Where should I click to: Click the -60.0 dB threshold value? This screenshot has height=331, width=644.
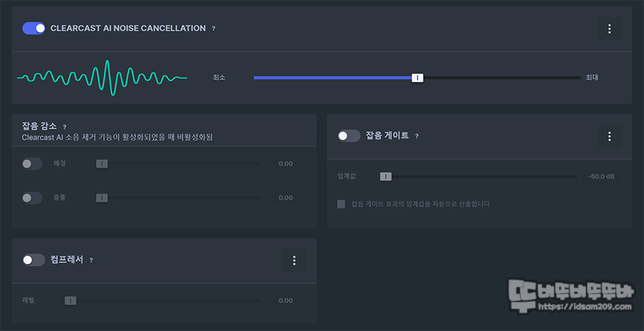coord(601,177)
